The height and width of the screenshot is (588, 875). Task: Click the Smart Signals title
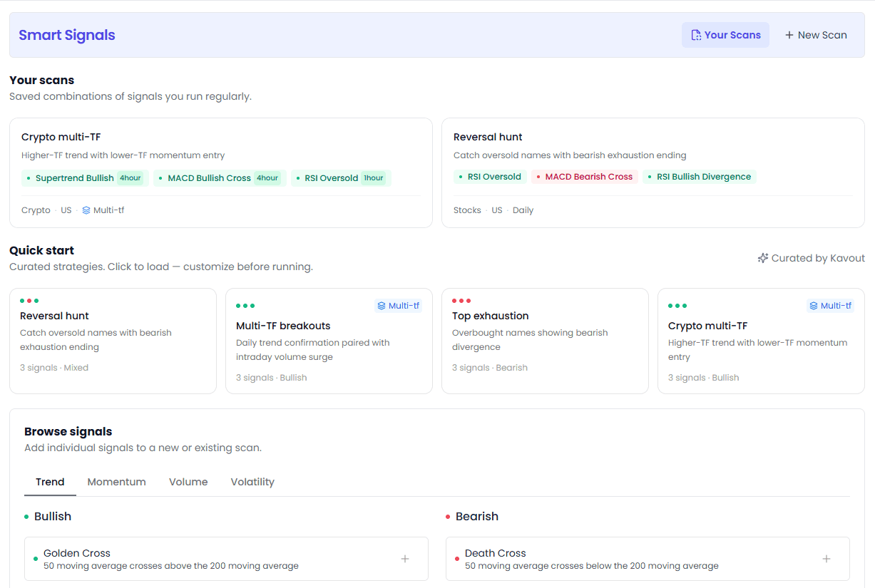pyautogui.click(x=67, y=35)
